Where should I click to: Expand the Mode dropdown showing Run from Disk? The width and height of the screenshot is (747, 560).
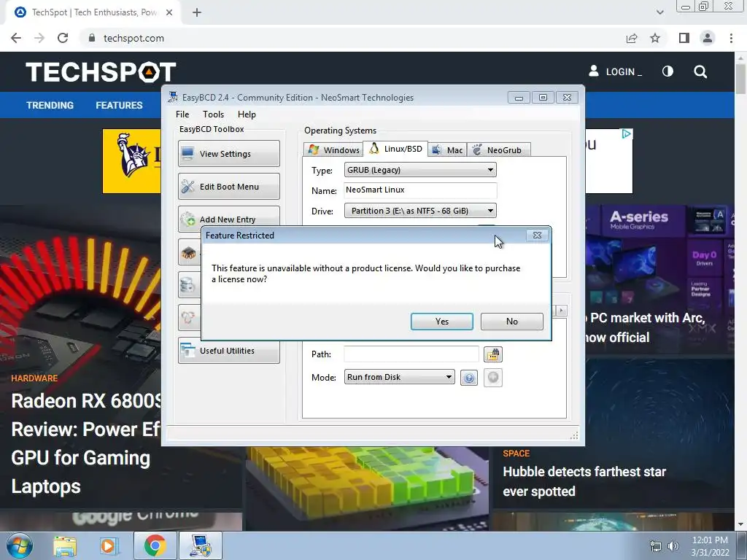[399, 377]
